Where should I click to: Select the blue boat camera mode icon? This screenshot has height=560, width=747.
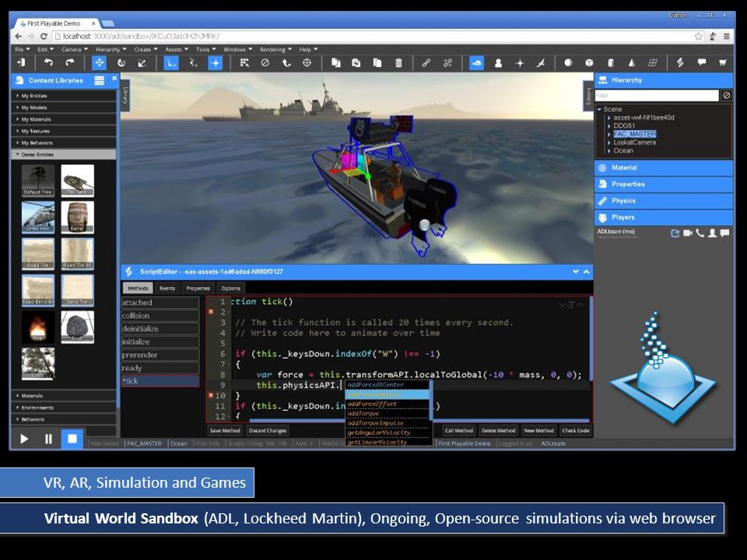pyautogui.click(x=476, y=63)
